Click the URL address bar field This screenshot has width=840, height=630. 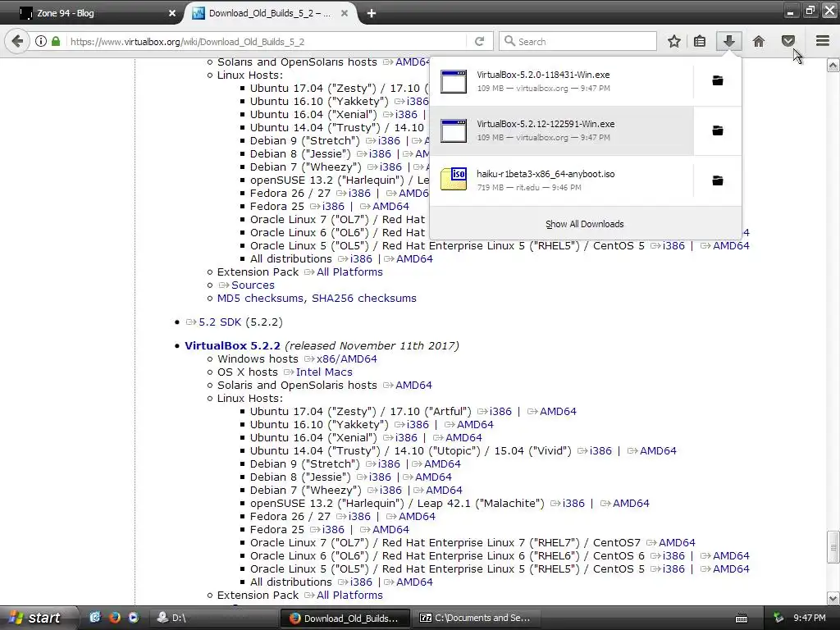(265, 41)
